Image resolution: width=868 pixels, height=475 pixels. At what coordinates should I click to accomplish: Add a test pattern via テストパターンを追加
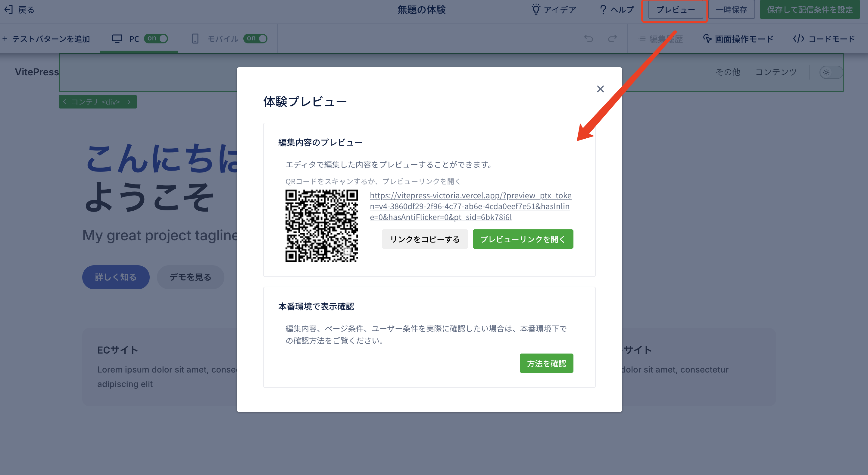(46, 39)
